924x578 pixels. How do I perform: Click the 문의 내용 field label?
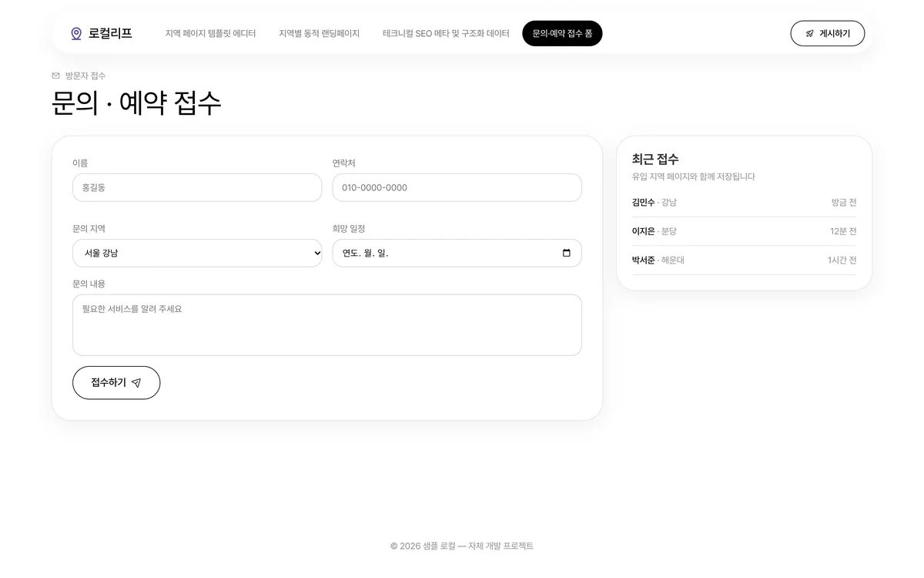89,284
